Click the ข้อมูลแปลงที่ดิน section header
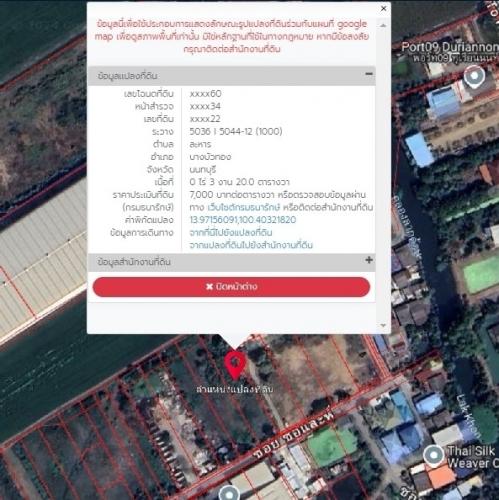499x500 pixels. click(231, 76)
